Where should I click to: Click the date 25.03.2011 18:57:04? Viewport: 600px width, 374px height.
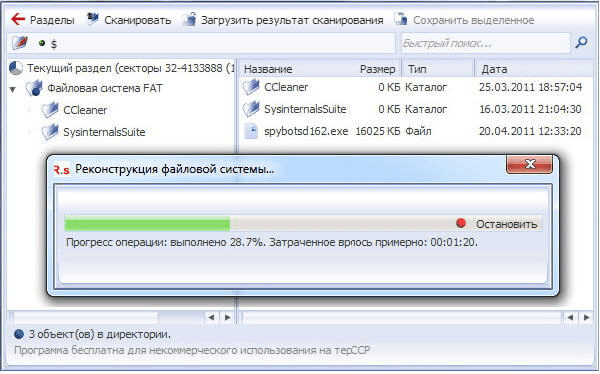tap(530, 87)
